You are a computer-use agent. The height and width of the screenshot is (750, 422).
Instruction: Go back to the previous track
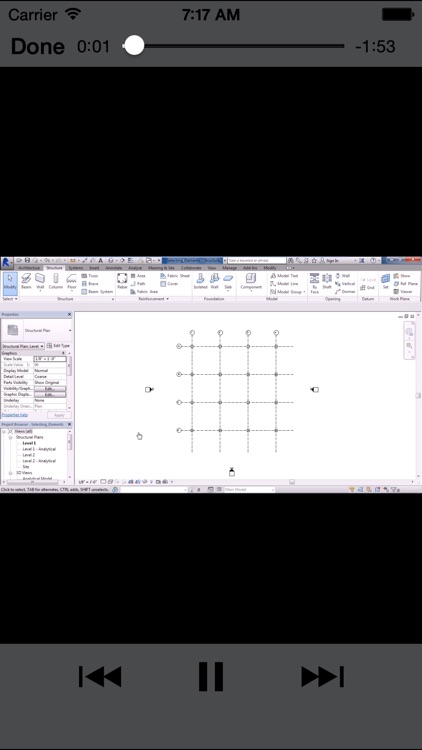point(100,676)
